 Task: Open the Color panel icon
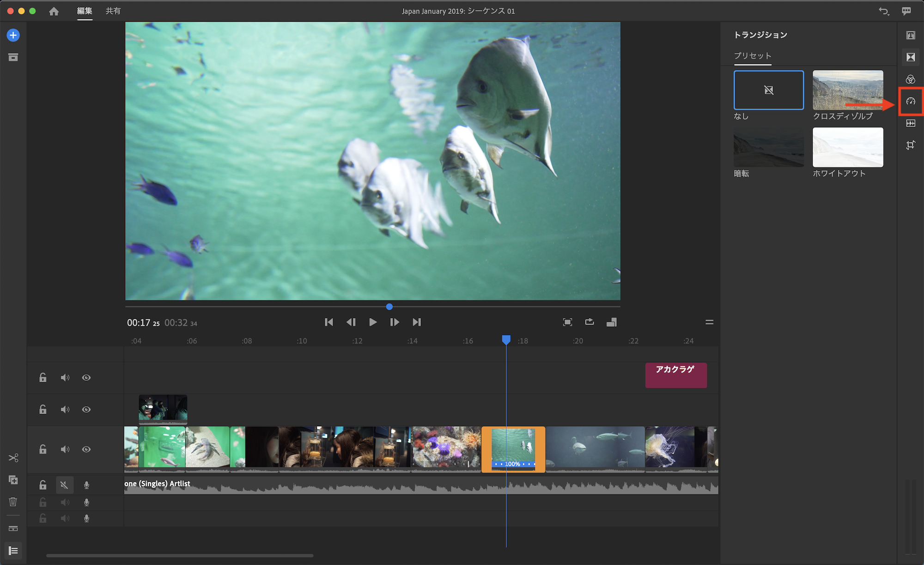910,79
